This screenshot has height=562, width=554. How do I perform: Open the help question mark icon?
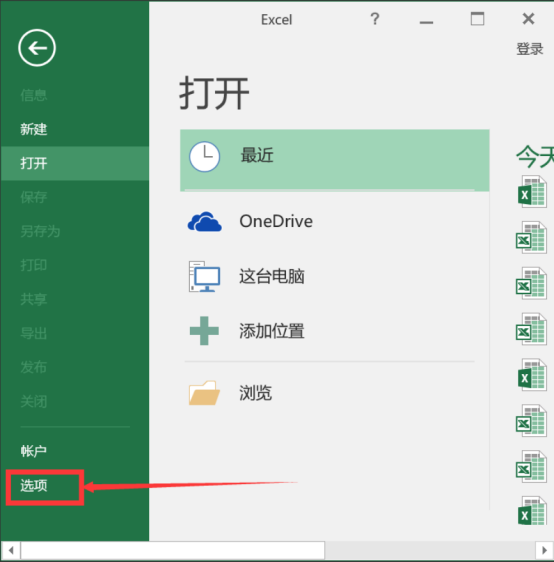pos(375,19)
